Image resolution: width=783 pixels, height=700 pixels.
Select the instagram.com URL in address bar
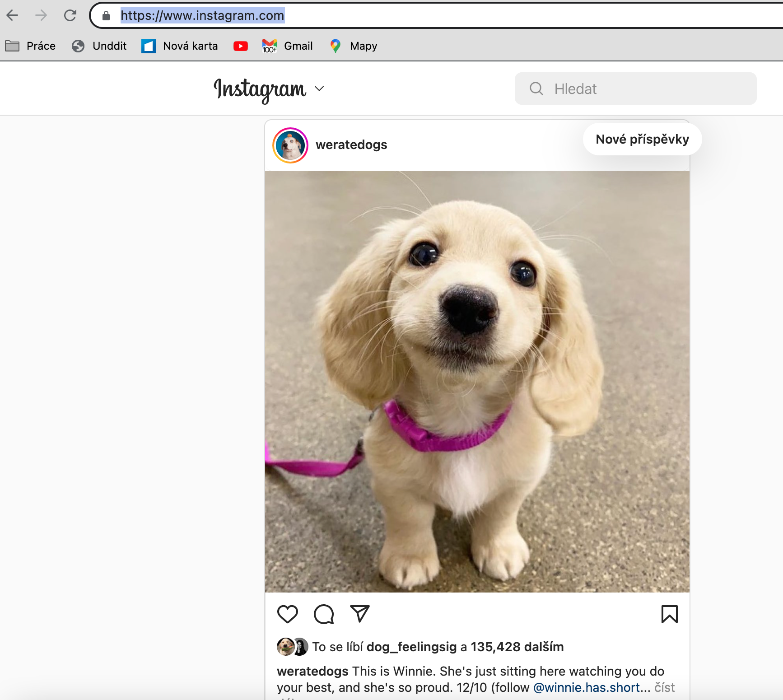click(x=202, y=16)
